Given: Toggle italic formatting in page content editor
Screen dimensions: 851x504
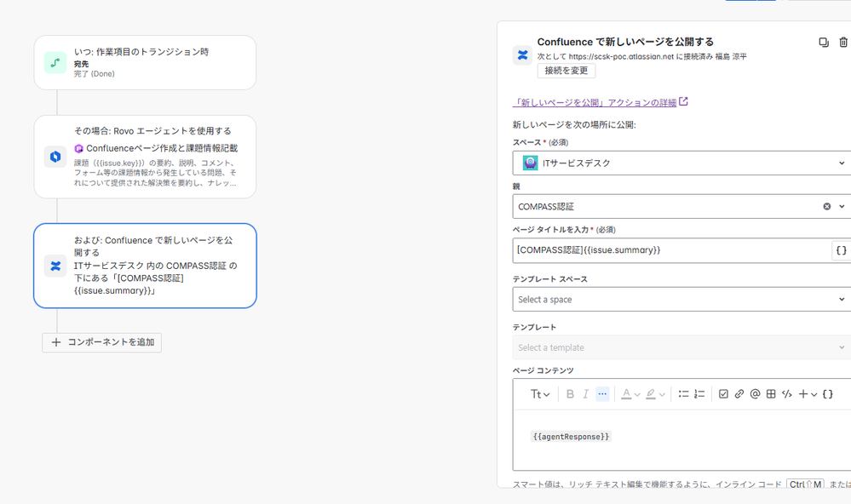Looking at the screenshot, I should [x=585, y=394].
